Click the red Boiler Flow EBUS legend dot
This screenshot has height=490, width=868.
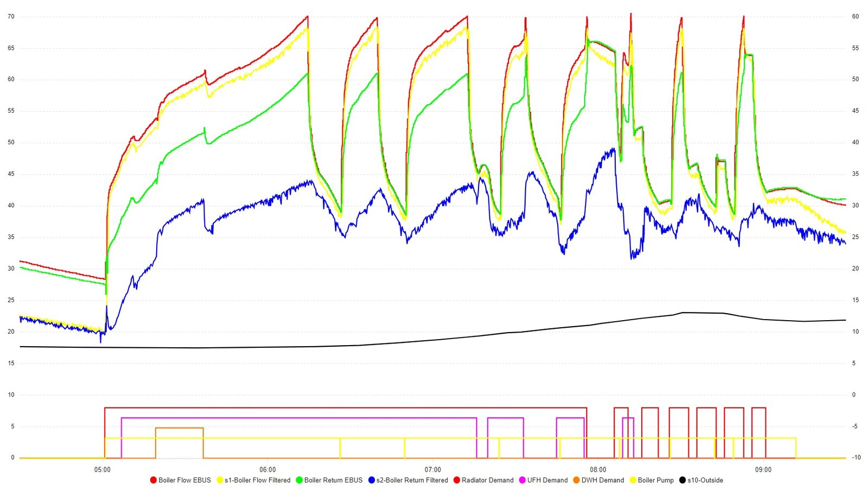click(155, 480)
